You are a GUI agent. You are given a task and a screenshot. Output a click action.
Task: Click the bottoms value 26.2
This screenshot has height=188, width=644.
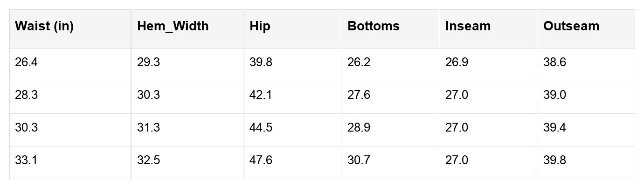click(359, 63)
